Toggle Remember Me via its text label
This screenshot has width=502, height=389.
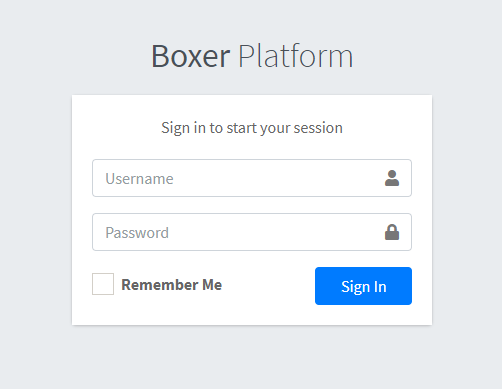click(172, 285)
